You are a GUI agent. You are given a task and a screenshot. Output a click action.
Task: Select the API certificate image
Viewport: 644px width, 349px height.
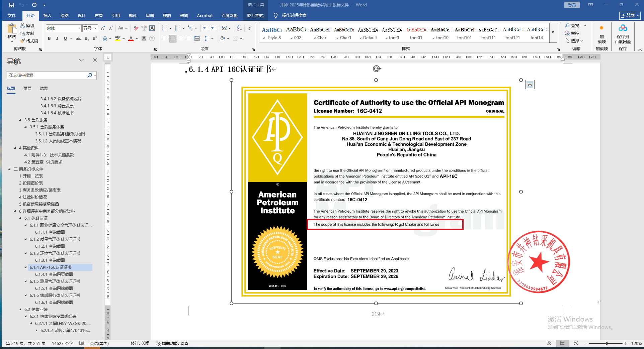pyautogui.click(x=376, y=192)
